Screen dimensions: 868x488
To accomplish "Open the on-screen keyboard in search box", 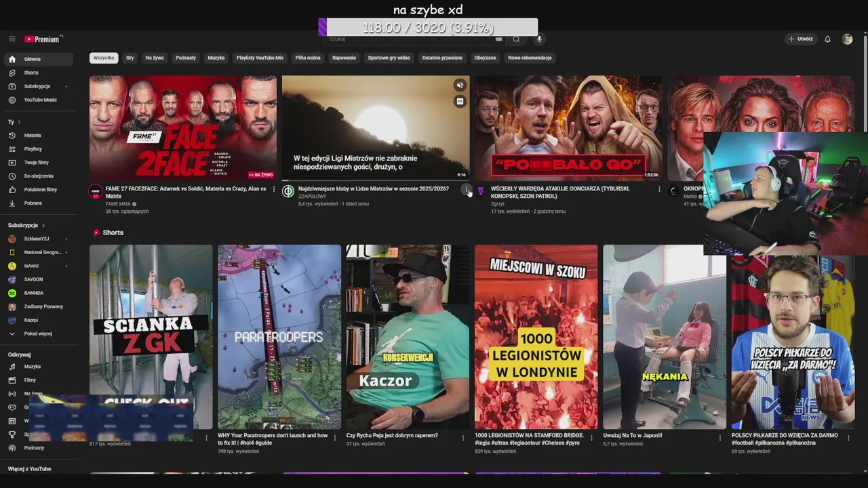I will click(x=499, y=39).
